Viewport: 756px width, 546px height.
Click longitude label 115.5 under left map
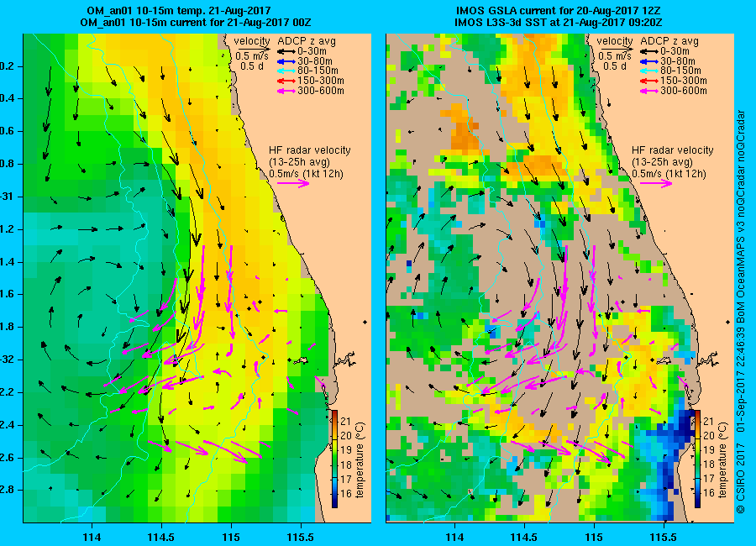[301, 537]
